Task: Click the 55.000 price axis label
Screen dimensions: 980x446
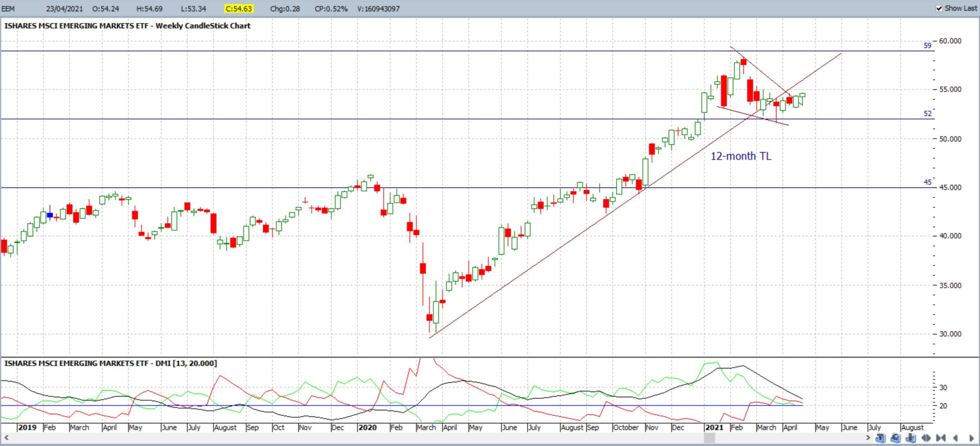Action: tap(950, 89)
